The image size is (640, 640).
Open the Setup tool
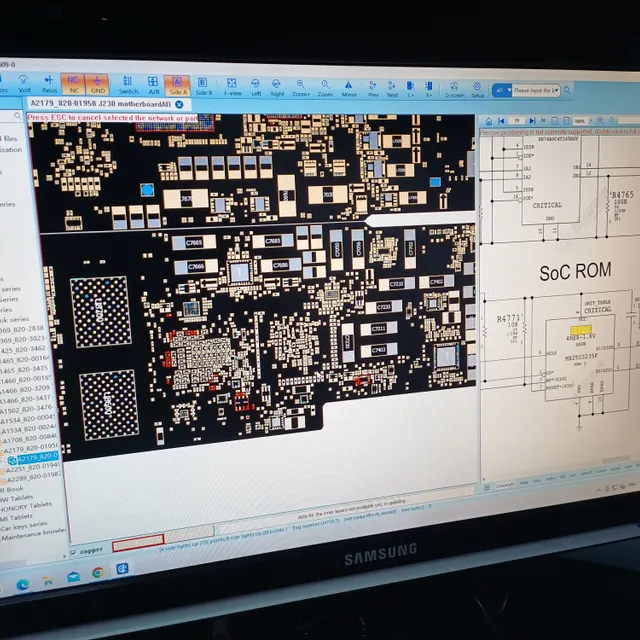pyautogui.click(x=478, y=90)
